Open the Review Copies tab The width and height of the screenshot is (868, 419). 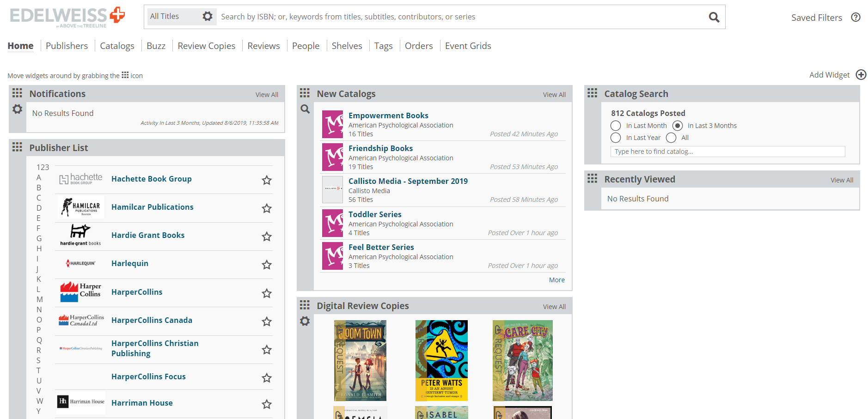point(206,46)
